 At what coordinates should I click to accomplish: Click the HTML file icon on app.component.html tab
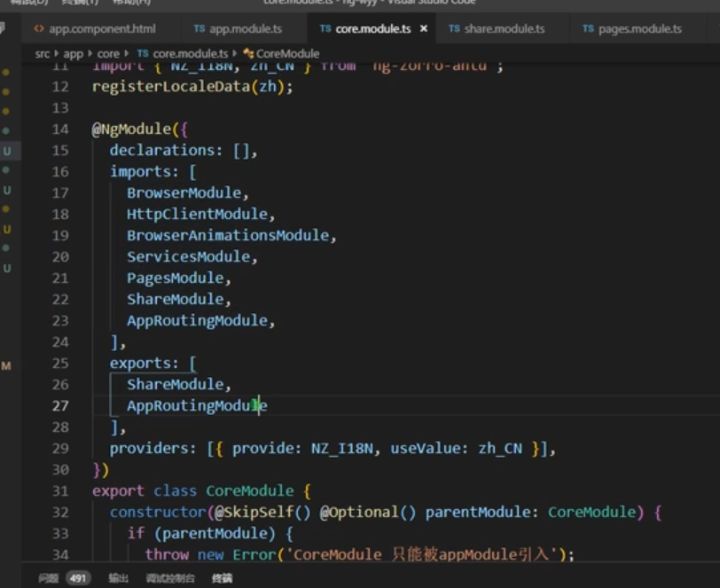39,29
